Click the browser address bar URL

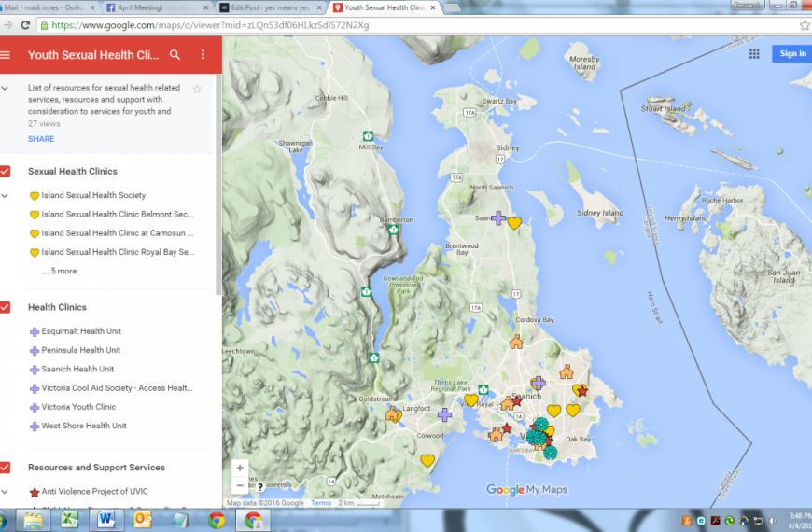point(210,25)
